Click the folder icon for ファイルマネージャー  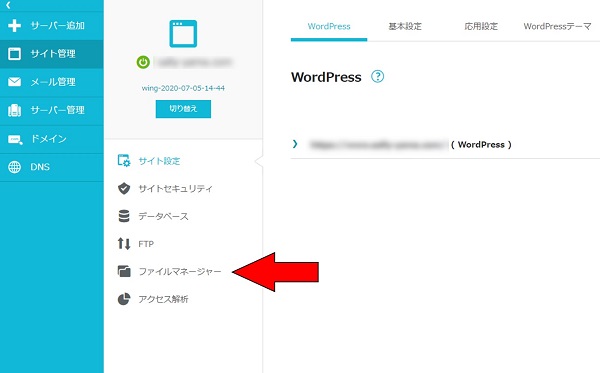click(x=124, y=271)
